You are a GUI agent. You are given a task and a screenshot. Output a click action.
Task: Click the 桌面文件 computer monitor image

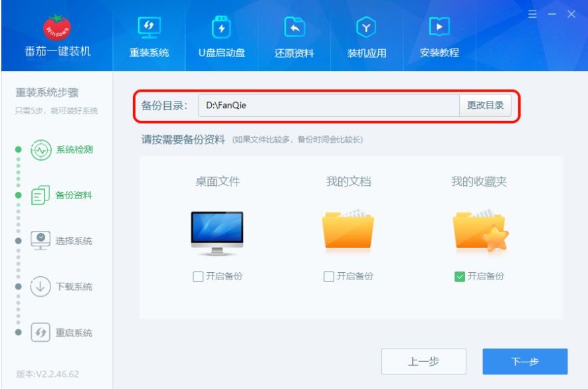click(217, 234)
